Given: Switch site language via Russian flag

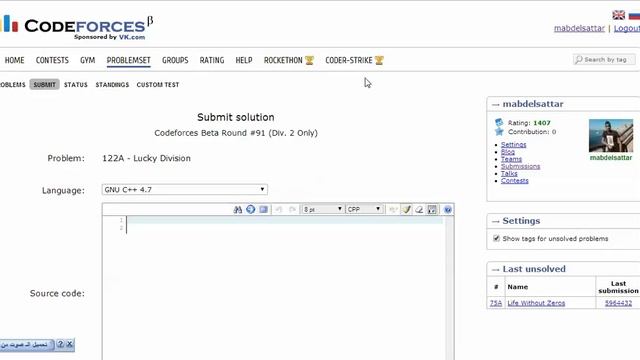Looking at the screenshot, I should pyautogui.click(x=634, y=15).
